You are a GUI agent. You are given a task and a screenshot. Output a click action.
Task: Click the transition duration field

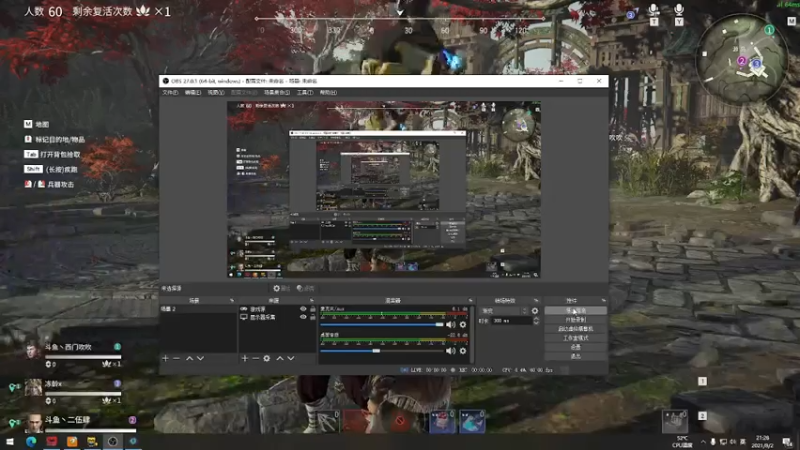(x=512, y=321)
